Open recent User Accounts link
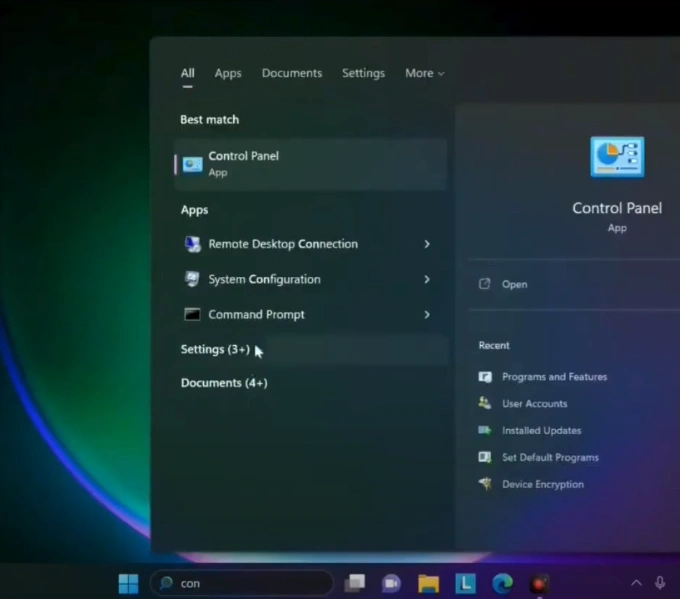This screenshot has width=680, height=599. pos(535,404)
